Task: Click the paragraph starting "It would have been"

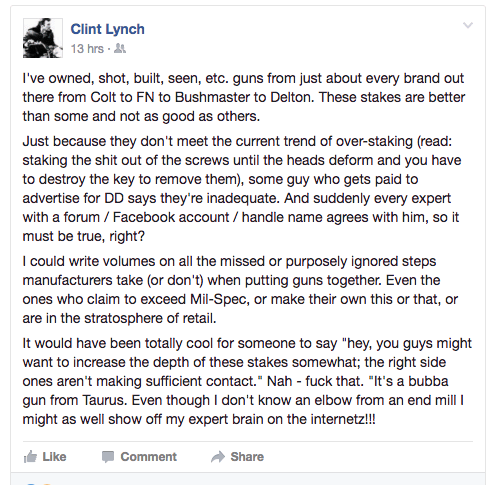Action: click(x=247, y=381)
